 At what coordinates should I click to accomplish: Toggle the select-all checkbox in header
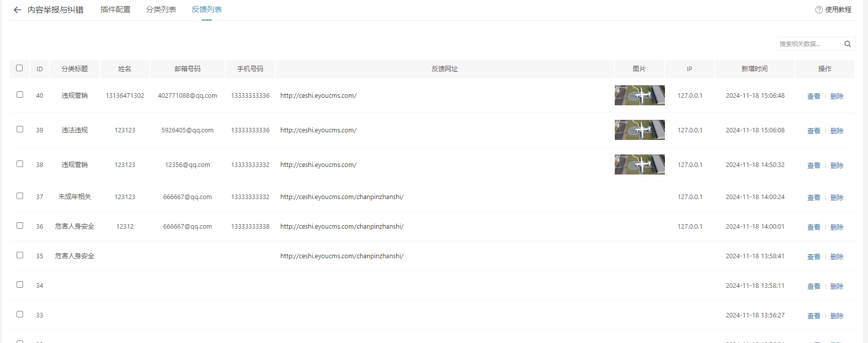click(20, 68)
